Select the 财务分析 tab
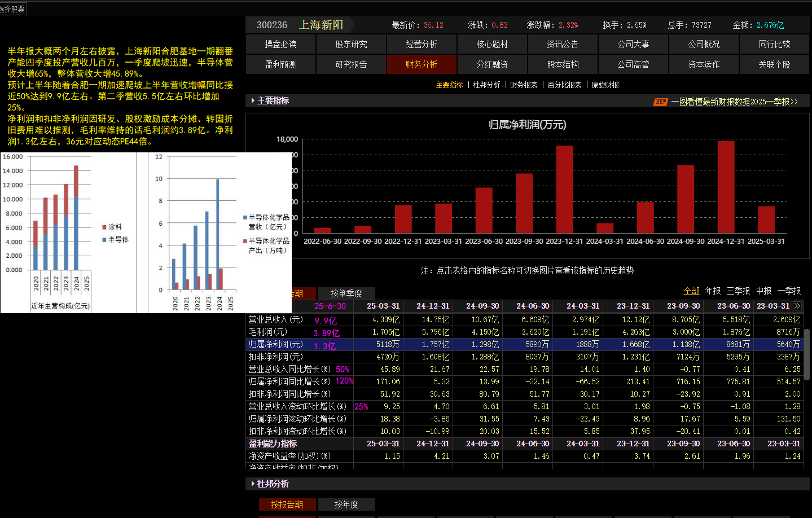This screenshot has height=518, width=812. coord(422,64)
